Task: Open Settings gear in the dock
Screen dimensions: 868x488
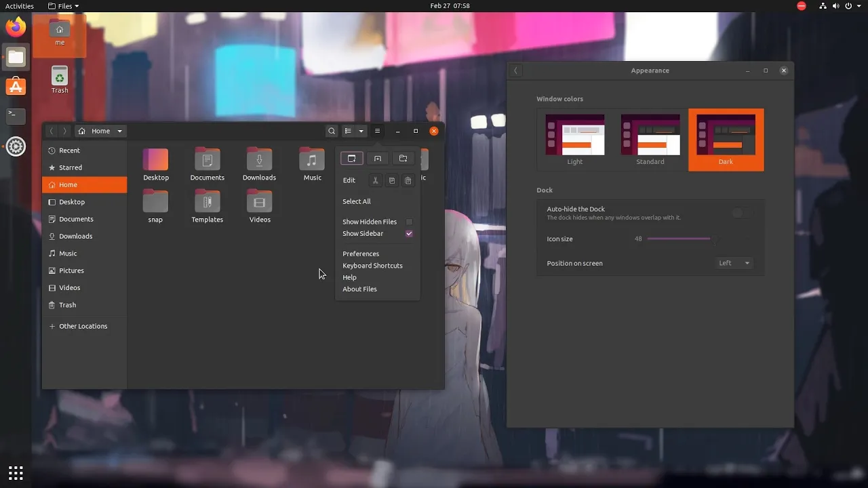Action: [x=16, y=146]
